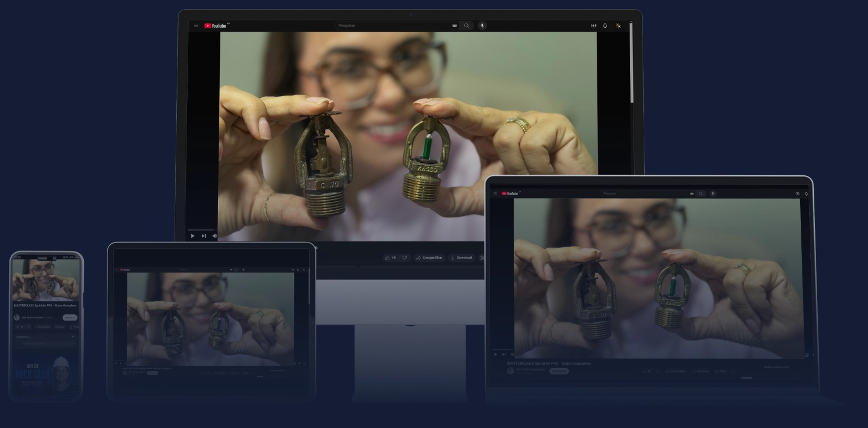Mute the volume on the monitor player
This screenshot has height=428, width=868.
click(x=214, y=236)
